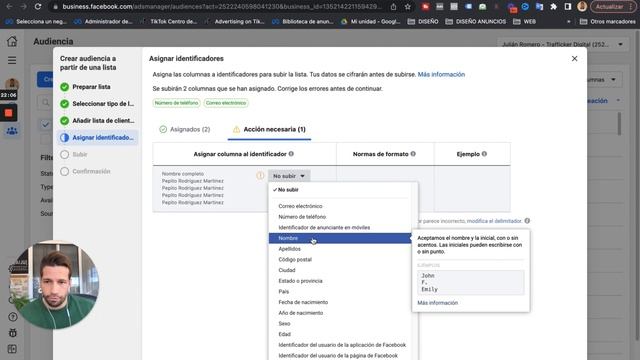The image size is (640, 360).
Task: Click the info icon beside Ejemplo
Action: [484, 154]
